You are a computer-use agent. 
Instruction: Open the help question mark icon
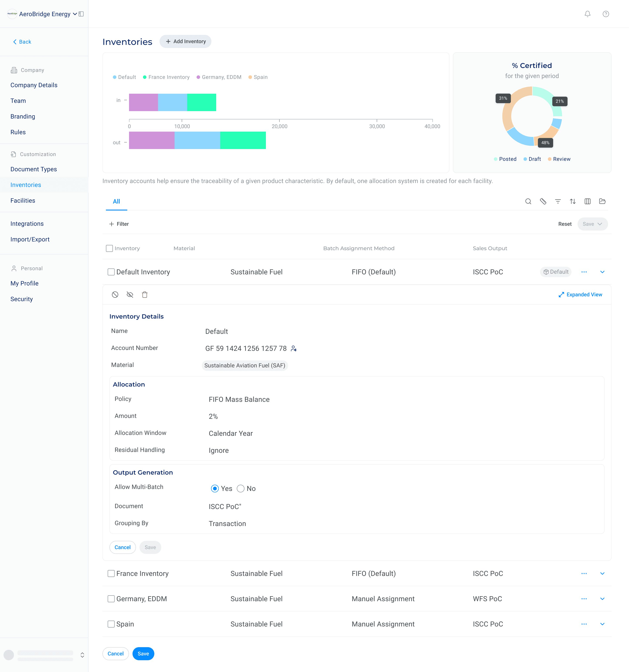(606, 14)
